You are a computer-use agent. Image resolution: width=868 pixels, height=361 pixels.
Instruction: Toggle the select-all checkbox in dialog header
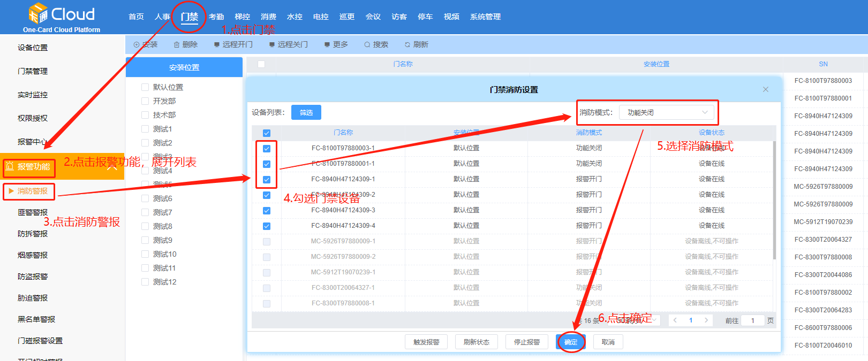click(x=267, y=133)
